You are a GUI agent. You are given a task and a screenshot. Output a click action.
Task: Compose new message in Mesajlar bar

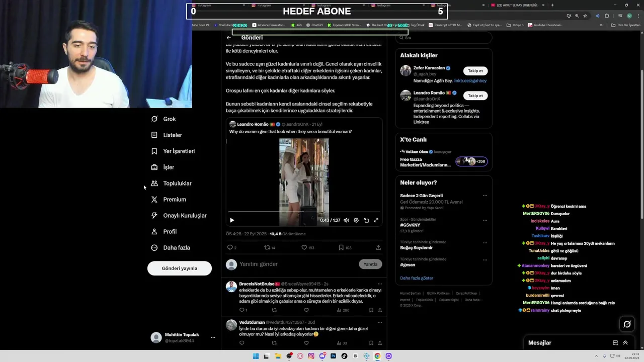615,343
